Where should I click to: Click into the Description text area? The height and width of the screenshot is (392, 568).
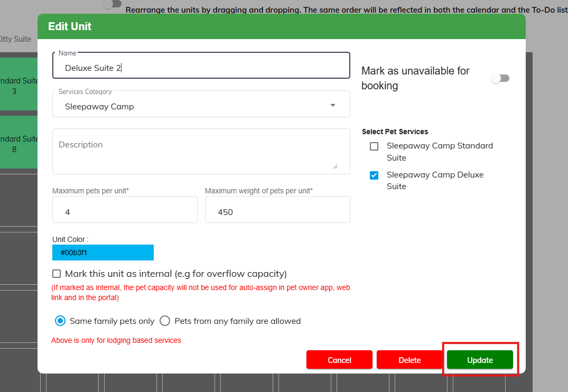coord(201,151)
